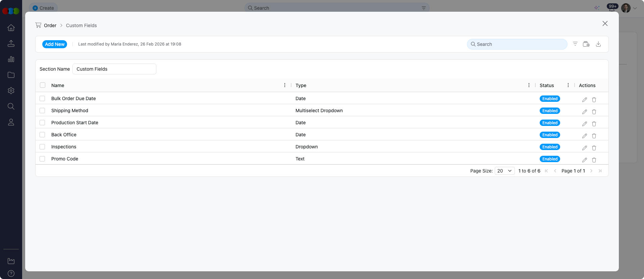
Task: Delete the Bulk Order Due Date field
Action: pyautogui.click(x=594, y=100)
